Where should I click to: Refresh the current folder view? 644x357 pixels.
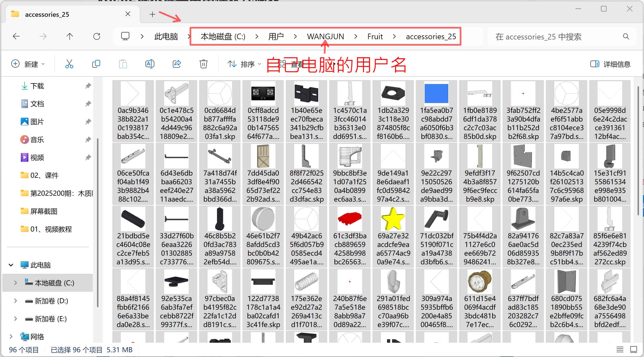pyautogui.click(x=96, y=36)
